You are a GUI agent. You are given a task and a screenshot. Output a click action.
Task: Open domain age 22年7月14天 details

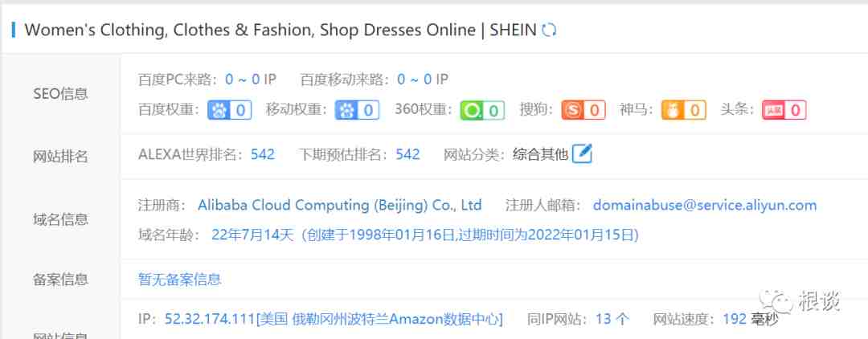click(252, 235)
